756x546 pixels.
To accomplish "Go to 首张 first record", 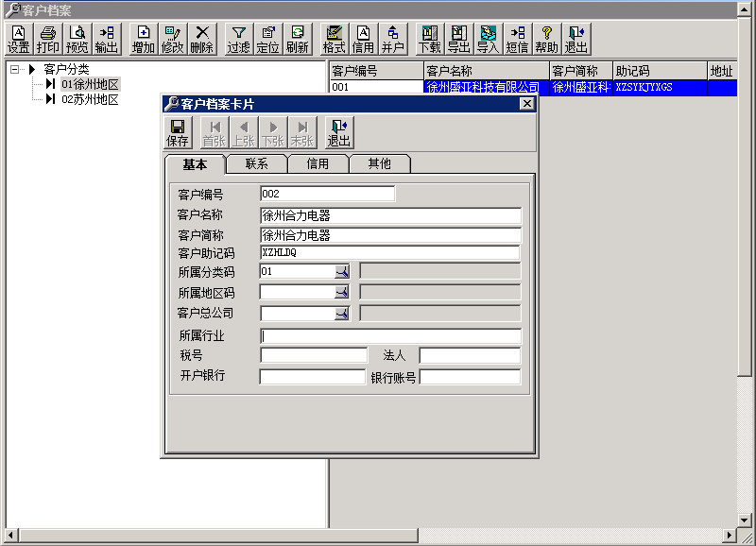I will 215,132.
